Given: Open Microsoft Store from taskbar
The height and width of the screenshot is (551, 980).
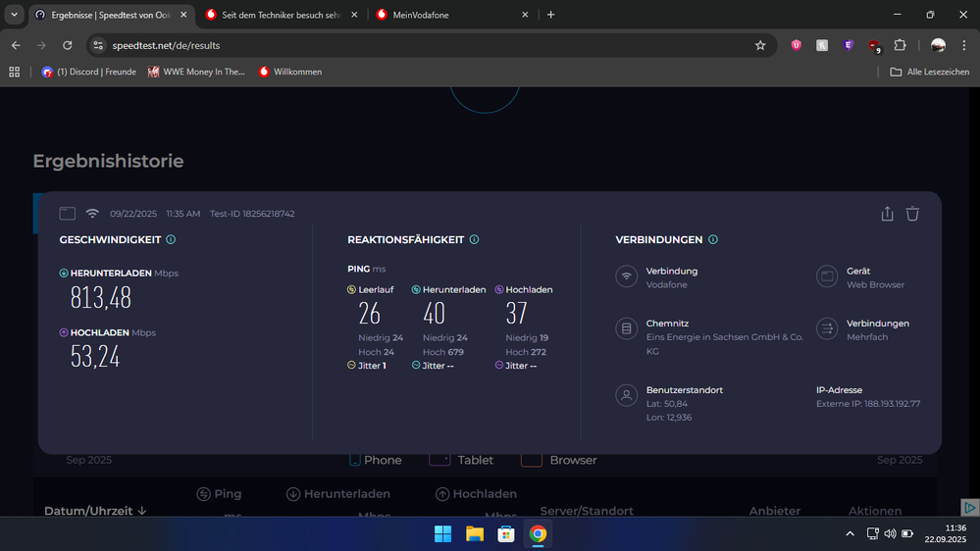Looking at the screenshot, I should pyautogui.click(x=506, y=534).
